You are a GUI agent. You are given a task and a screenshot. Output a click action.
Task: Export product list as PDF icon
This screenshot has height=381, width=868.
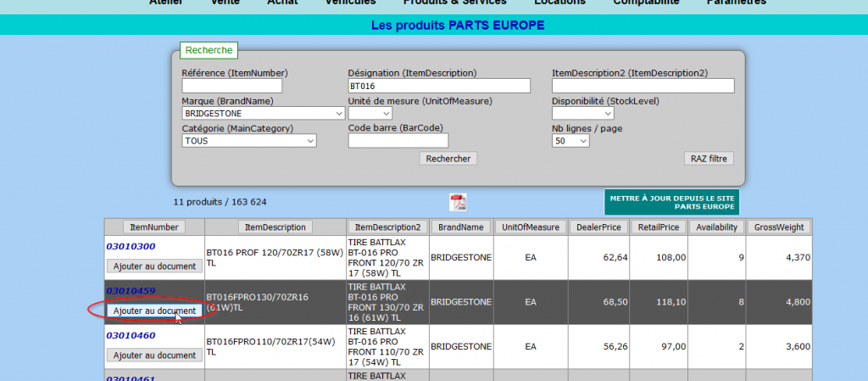pos(458,202)
